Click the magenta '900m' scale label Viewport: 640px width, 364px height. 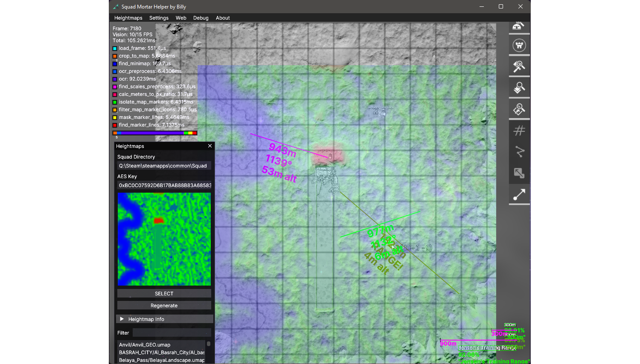coord(448,344)
